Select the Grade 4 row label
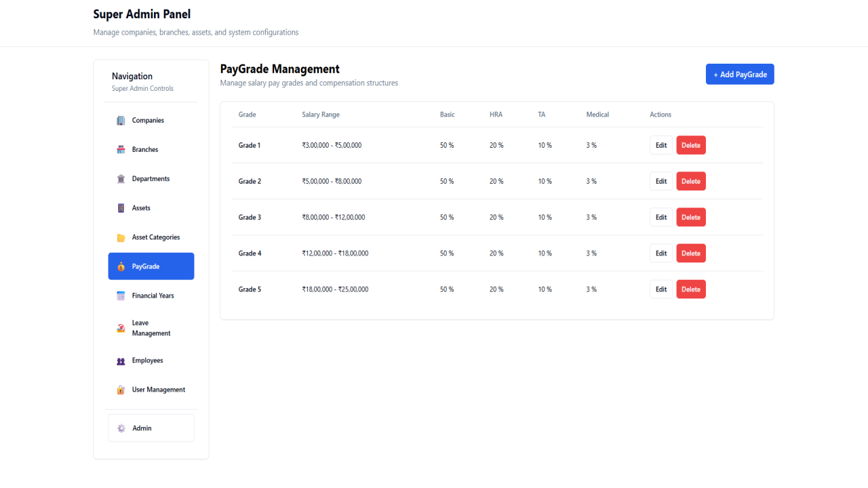 point(250,253)
